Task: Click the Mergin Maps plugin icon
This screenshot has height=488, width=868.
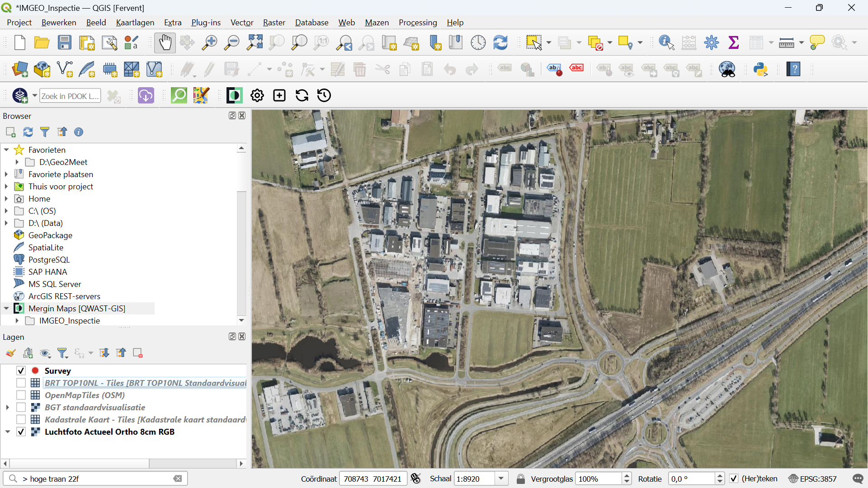Action: click(234, 96)
